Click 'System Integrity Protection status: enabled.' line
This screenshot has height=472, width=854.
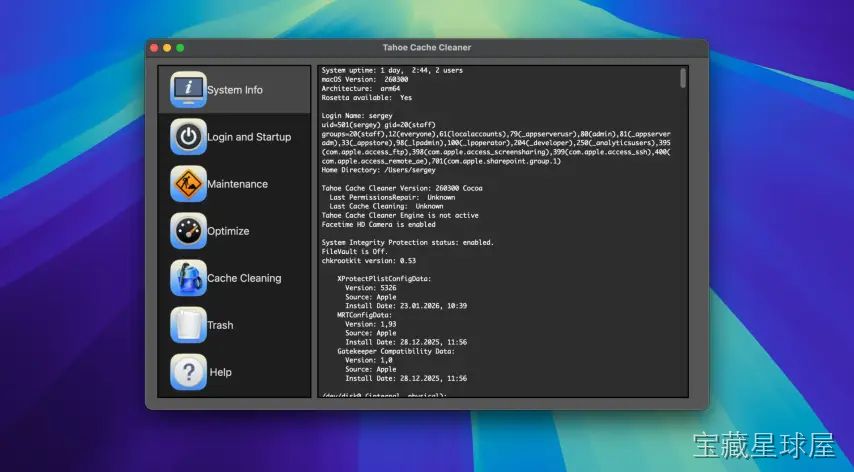(x=407, y=242)
